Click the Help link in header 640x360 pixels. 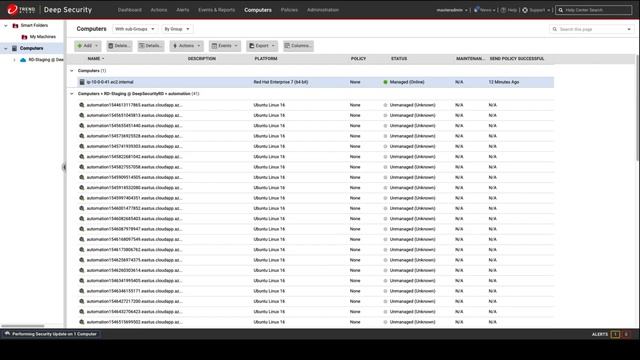point(512,10)
